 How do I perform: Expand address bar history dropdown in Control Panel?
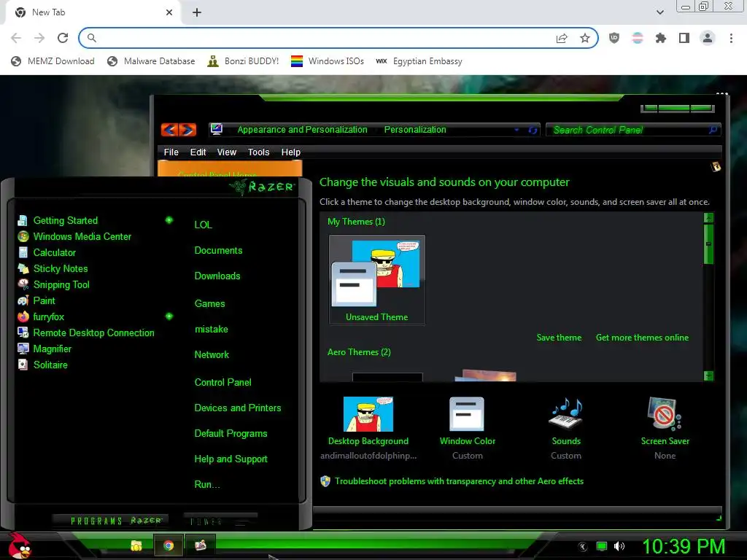(516, 130)
